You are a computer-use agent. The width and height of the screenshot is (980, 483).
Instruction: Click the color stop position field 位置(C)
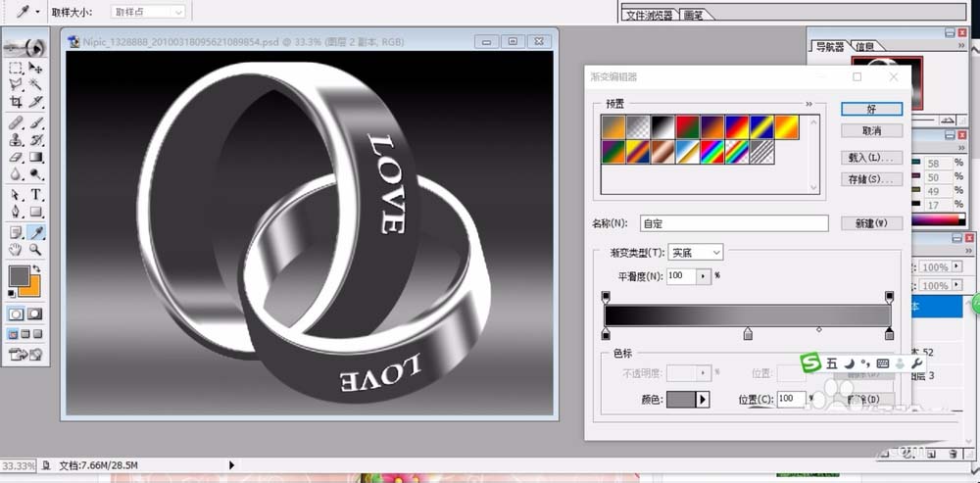tap(791, 399)
